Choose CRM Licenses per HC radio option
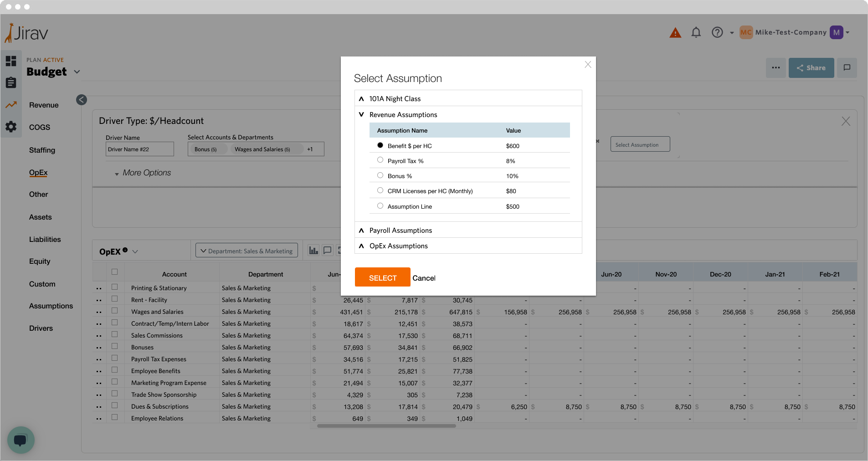Image resolution: width=868 pixels, height=461 pixels. 380,190
